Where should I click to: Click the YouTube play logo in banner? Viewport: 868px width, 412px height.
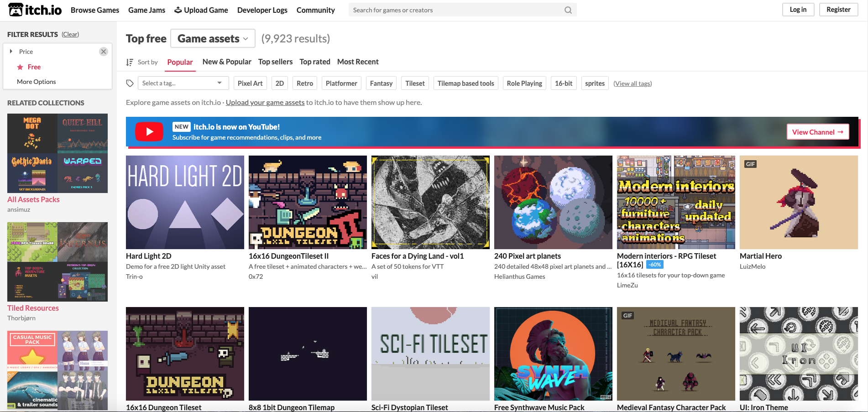pos(149,132)
